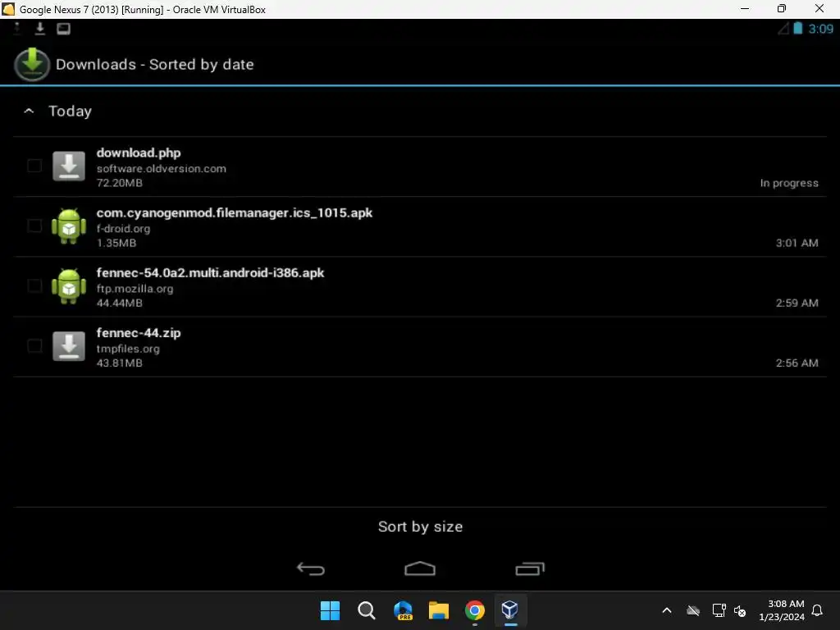The width and height of the screenshot is (840, 630).
Task: Click the 3:01 AM timestamp
Action: [797, 243]
